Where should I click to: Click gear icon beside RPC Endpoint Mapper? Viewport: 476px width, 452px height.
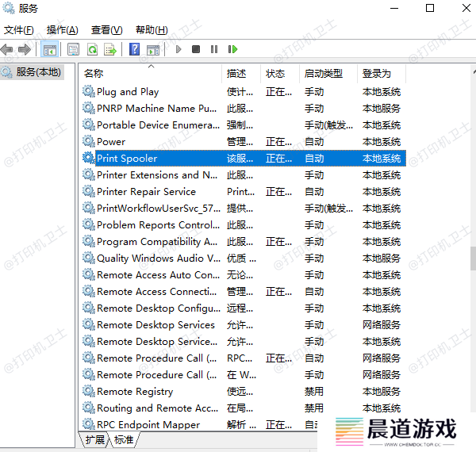tap(89, 424)
